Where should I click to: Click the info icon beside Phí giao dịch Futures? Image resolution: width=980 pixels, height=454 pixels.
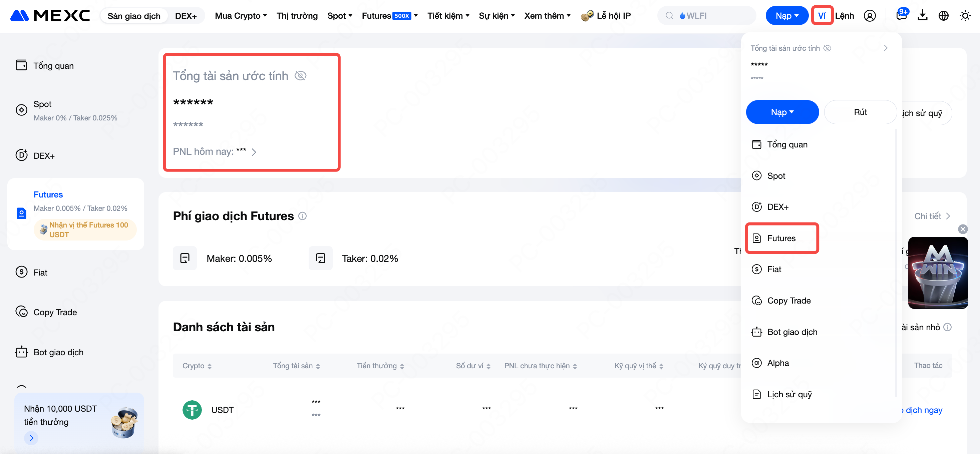click(302, 216)
